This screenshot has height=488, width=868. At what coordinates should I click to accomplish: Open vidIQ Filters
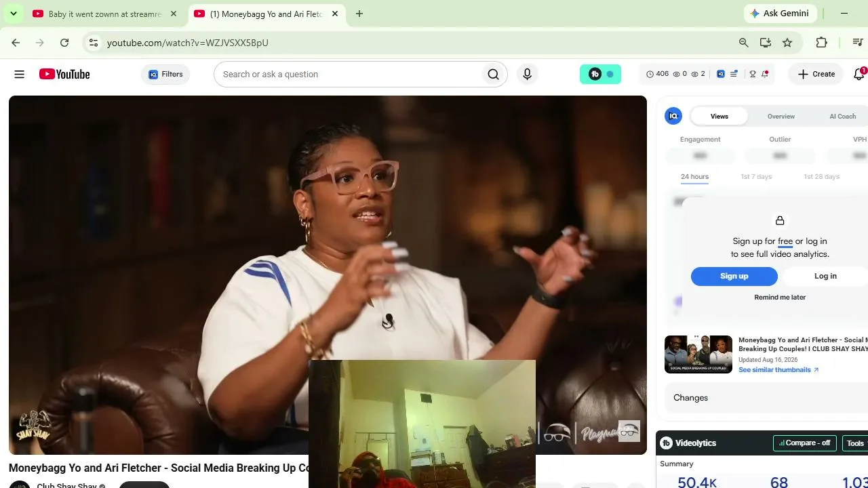[x=165, y=75]
